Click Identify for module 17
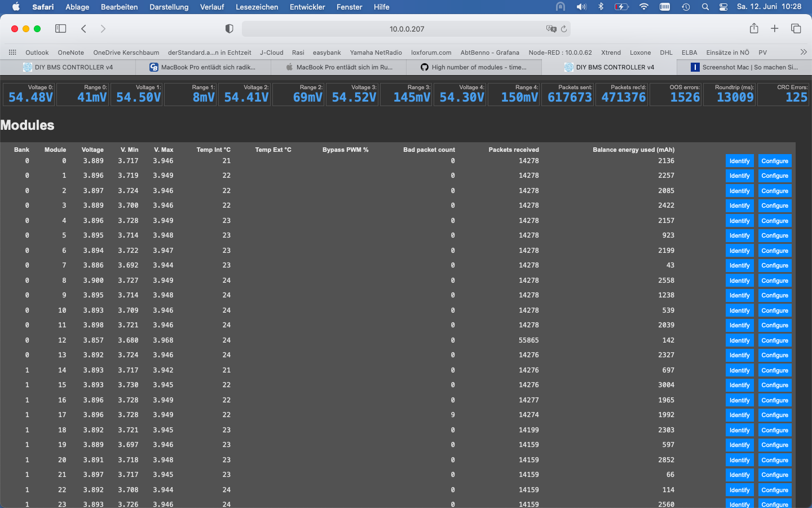The image size is (812, 508). coord(739,415)
